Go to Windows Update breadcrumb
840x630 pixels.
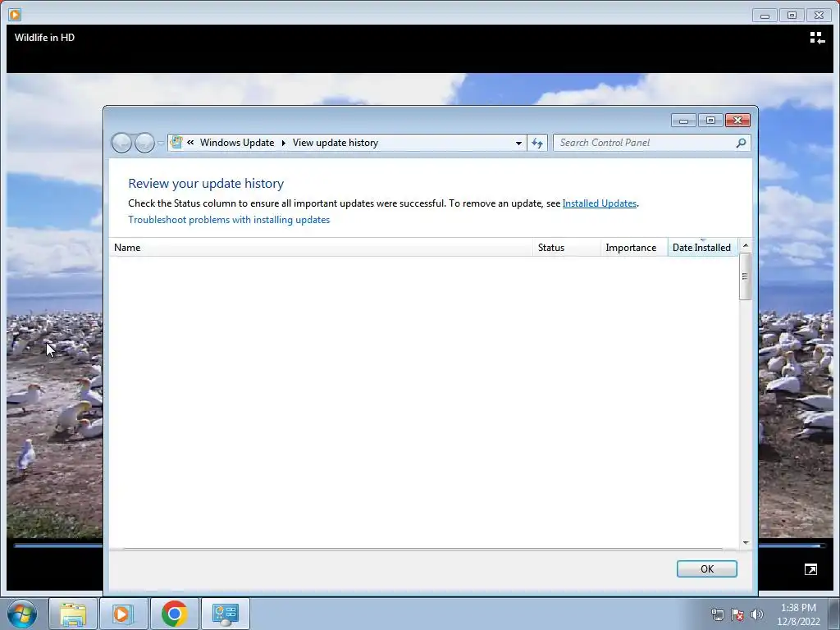point(237,143)
